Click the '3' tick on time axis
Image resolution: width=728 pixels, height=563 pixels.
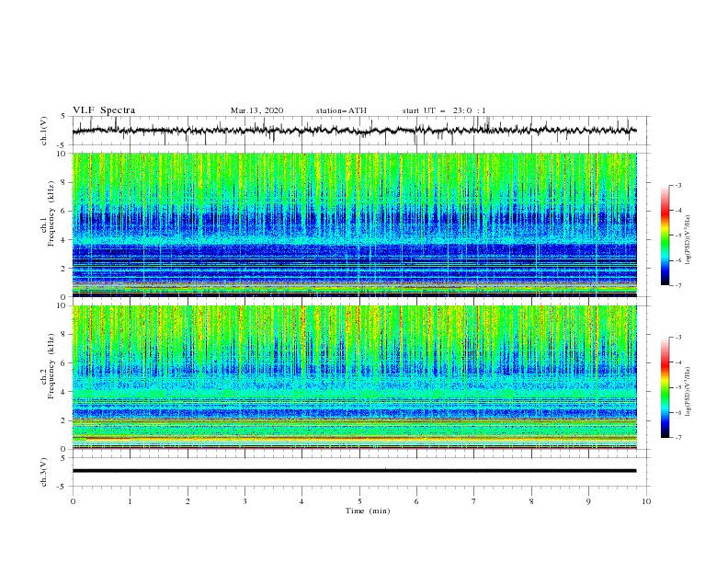(245, 501)
